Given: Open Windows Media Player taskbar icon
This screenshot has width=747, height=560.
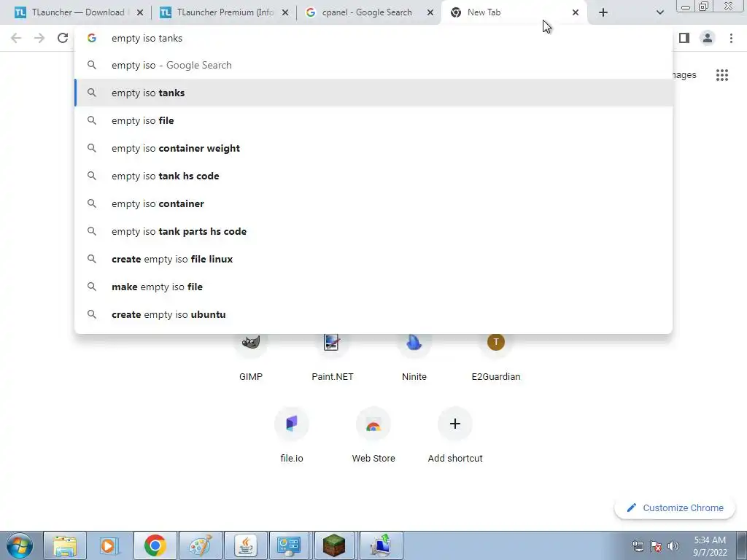Looking at the screenshot, I should click(x=109, y=545).
